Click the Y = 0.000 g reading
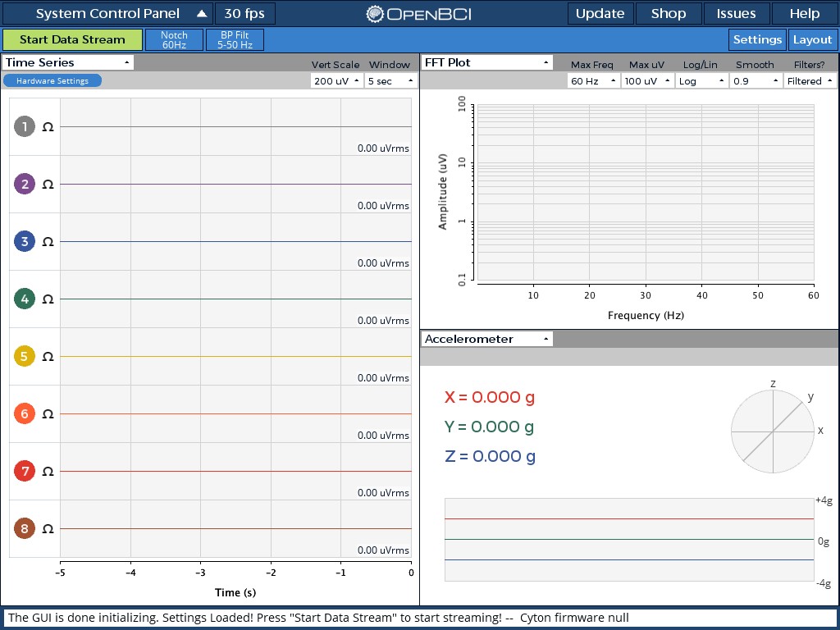The height and width of the screenshot is (630, 840). pyautogui.click(x=489, y=427)
